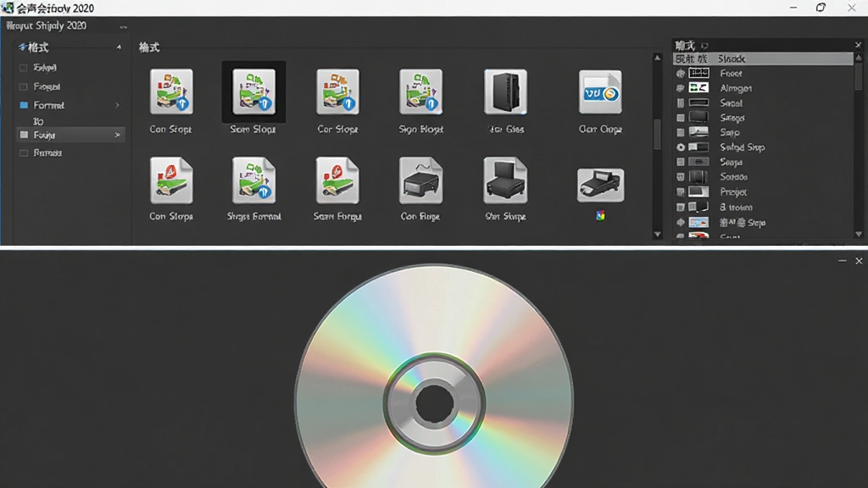Select the 'Sornoo' list entry
Image resolution: width=868 pixels, height=488 pixels.
click(x=733, y=177)
